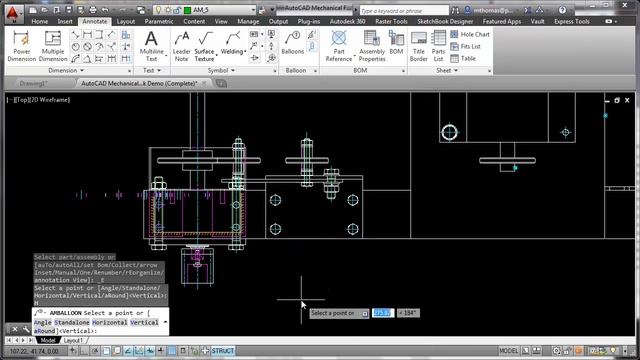Start the Balloons command
The width and height of the screenshot is (640, 360).
tap(293, 43)
